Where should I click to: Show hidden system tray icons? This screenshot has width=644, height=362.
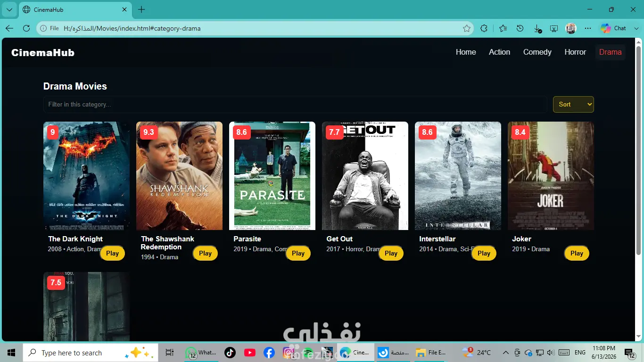pyautogui.click(x=506, y=353)
